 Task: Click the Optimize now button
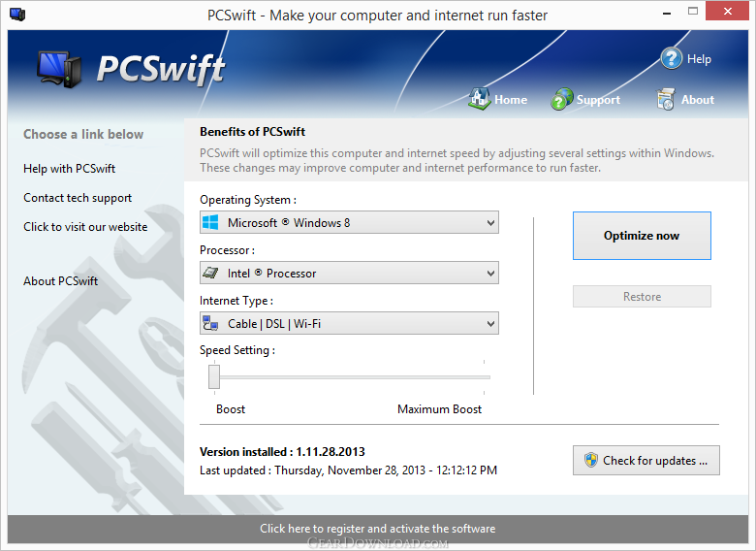point(642,236)
